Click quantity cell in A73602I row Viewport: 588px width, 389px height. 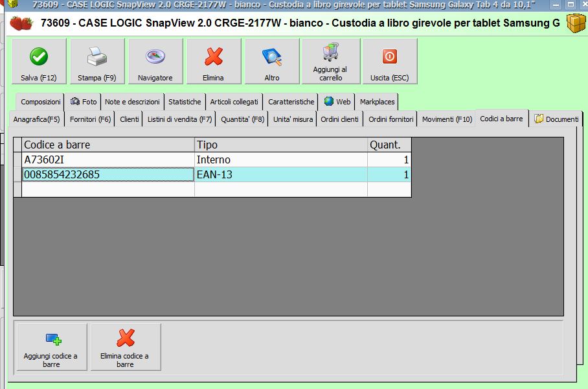tap(389, 159)
